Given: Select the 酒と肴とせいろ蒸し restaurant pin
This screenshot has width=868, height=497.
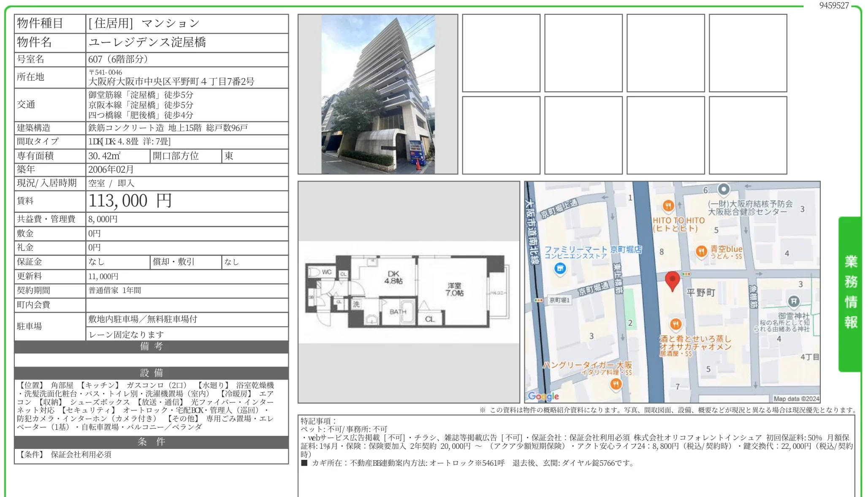Looking at the screenshot, I should click(x=675, y=324).
